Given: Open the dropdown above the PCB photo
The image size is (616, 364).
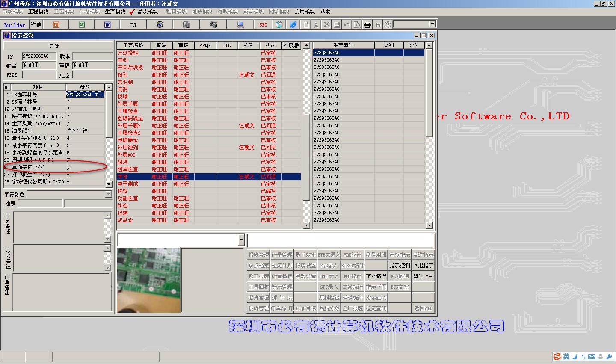Looking at the screenshot, I should click(241, 240).
